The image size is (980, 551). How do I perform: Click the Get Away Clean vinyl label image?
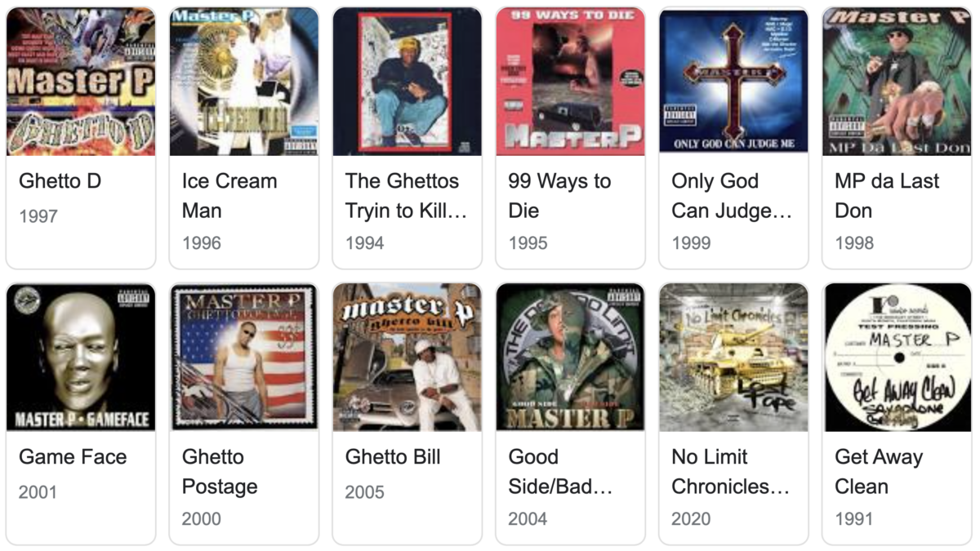coord(897,357)
